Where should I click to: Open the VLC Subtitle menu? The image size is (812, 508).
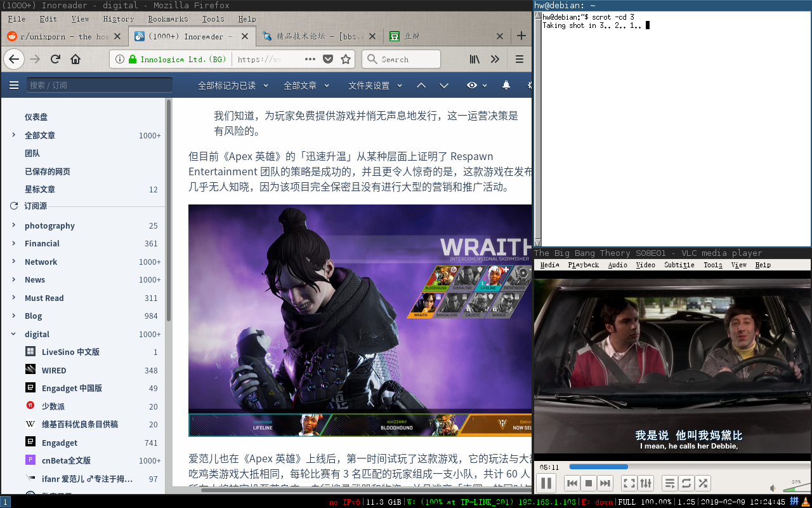(679, 265)
